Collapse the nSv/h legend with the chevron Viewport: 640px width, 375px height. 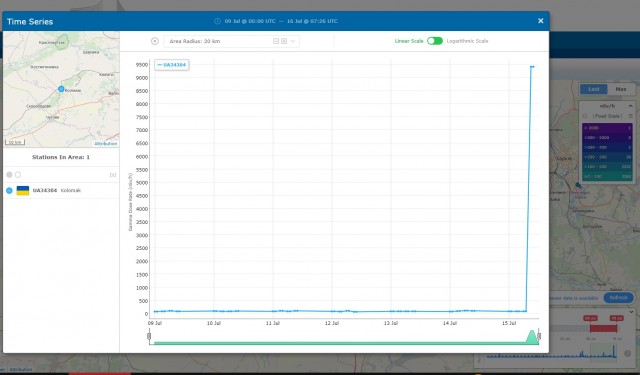pyautogui.click(x=630, y=106)
